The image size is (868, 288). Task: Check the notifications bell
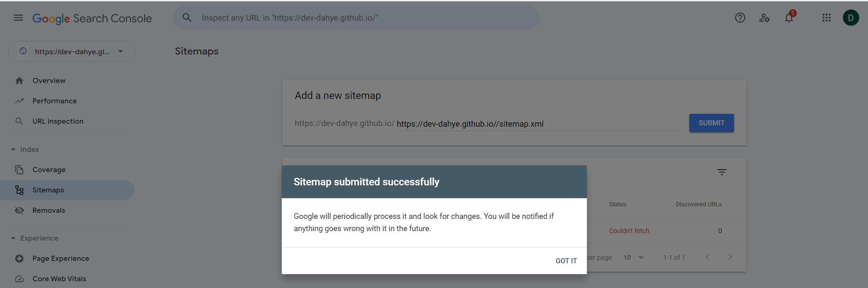(x=789, y=18)
